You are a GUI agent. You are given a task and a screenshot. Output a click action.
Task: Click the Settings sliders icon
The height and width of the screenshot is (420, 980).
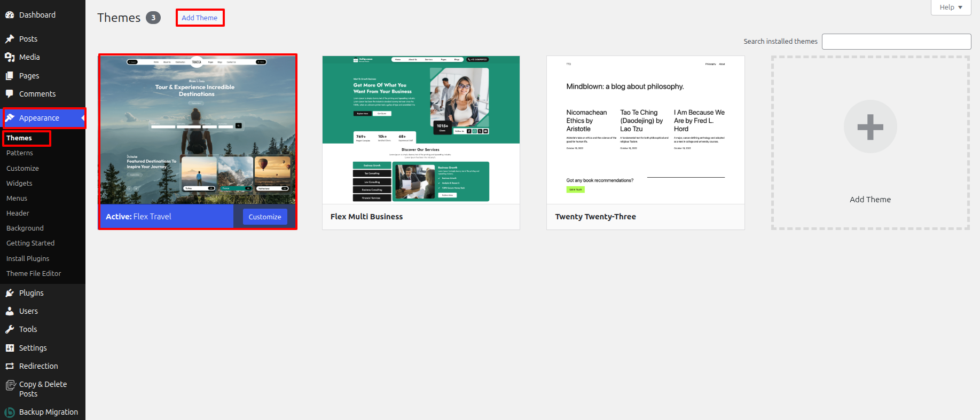tap(10, 348)
